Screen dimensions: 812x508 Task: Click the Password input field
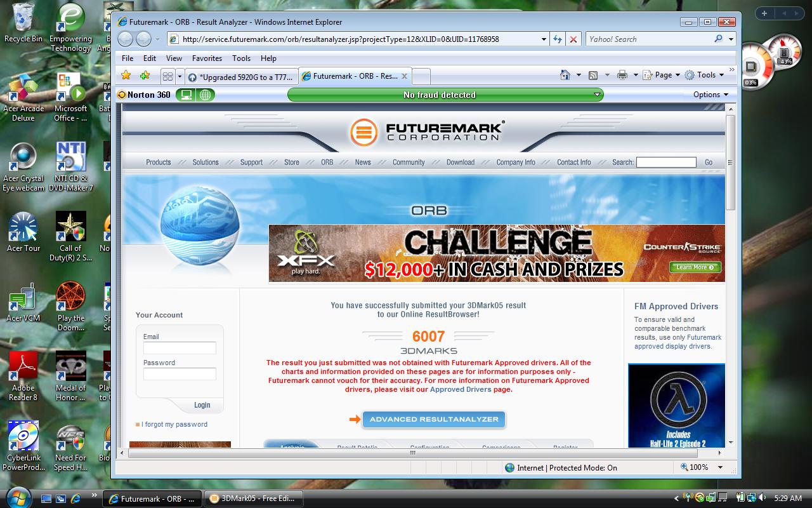(180, 374)
